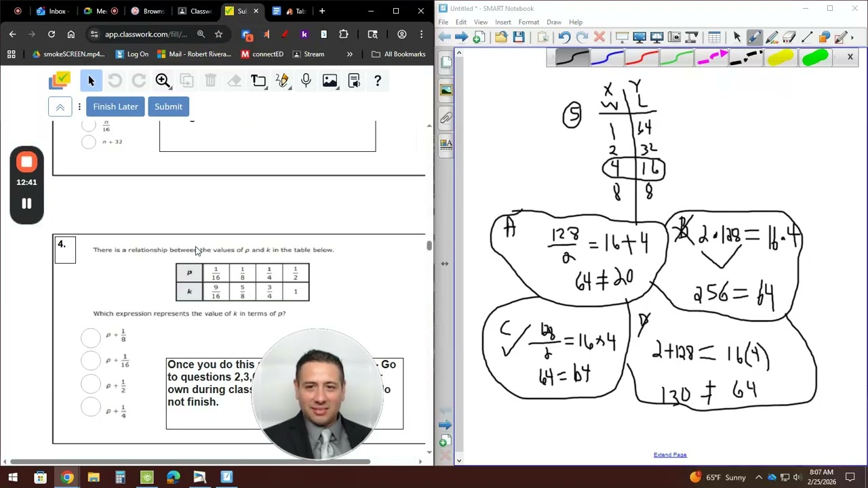This screenshot has height=488, width=868.
Task: Select radio option p + 1/4
Action: (91, 407)
